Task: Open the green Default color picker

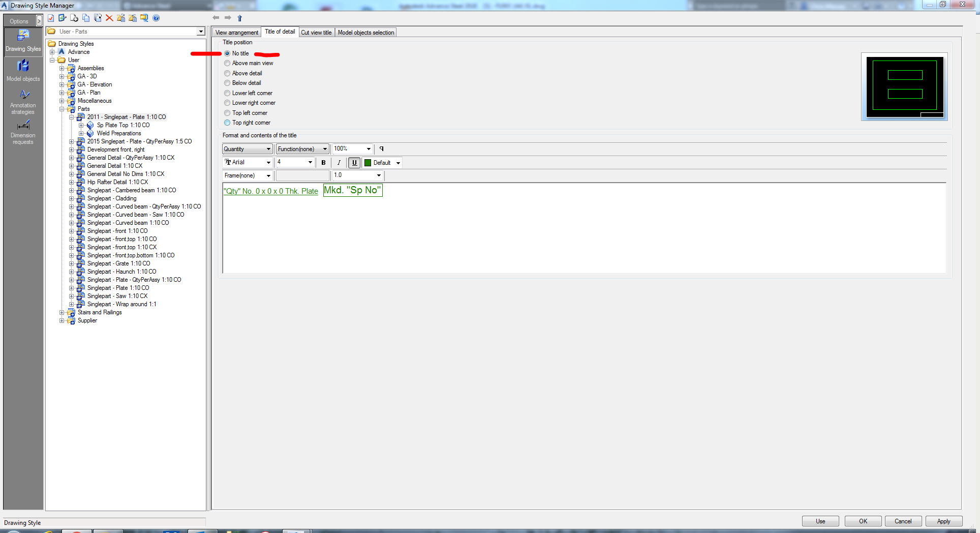Action: click(382, 163)
